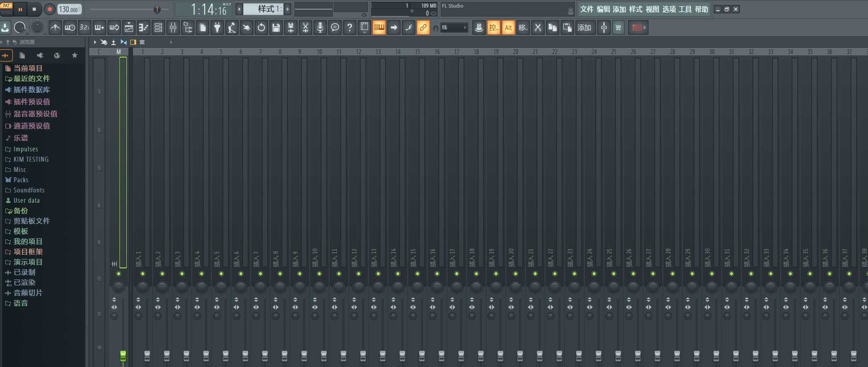Click the paste clipboard icon in toolbar
The width and height of the screenshot is (868, 367).
click(567, 28)
